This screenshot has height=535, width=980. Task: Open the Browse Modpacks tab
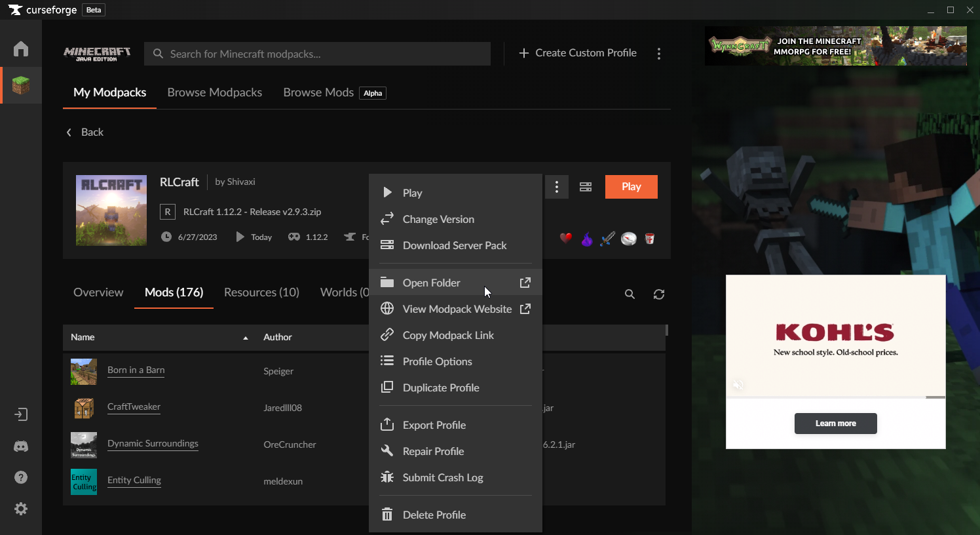pyautogui.click(x=215, y=92)
